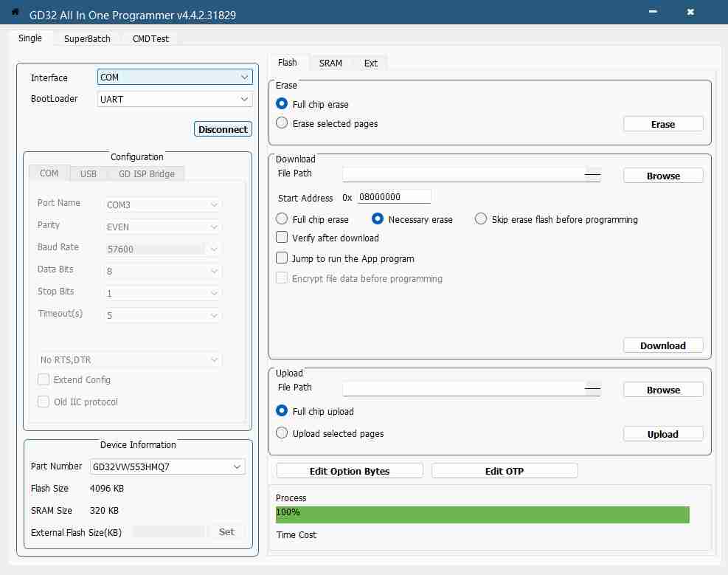Select Full chip erase in Erase section
This screenshot has height=575, width=728.
282,105
